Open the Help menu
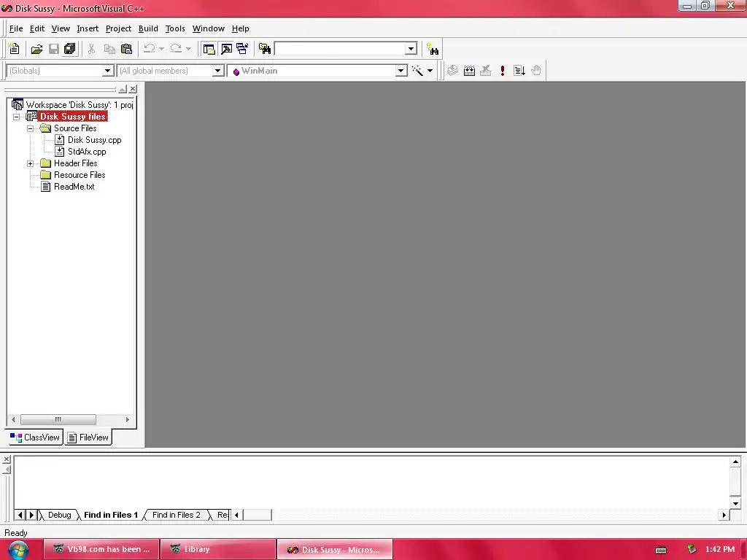 click(x=240, y=28)
